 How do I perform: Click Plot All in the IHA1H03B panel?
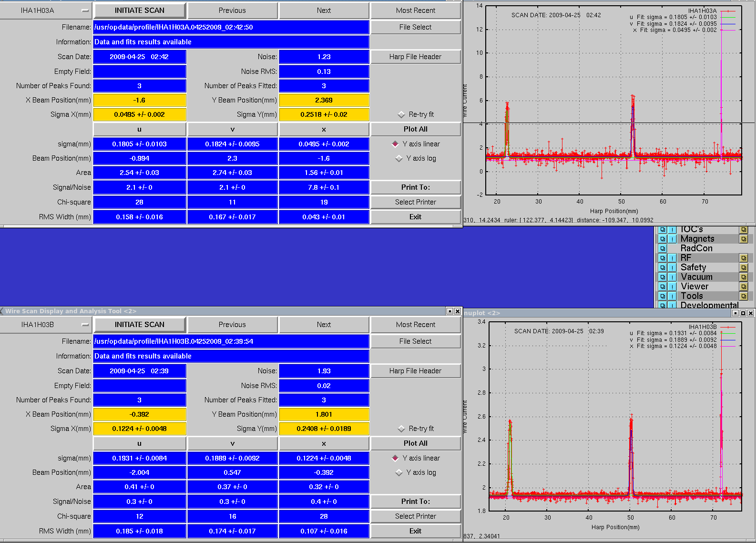tap(416, 443)
